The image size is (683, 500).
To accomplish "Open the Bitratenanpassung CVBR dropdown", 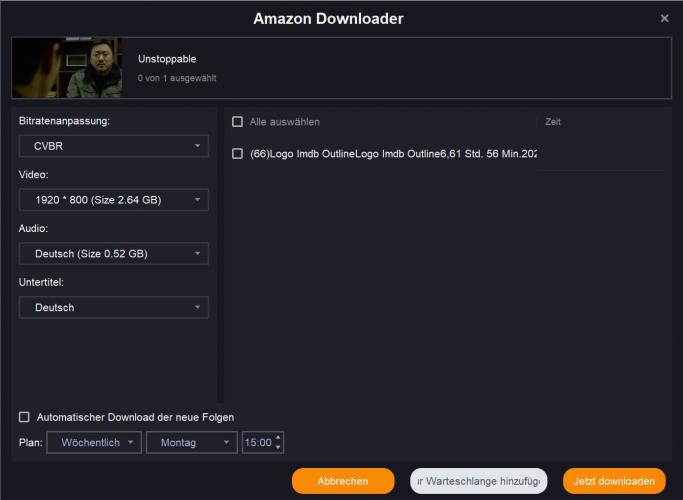I will pyautogui.click(x=114, y=146).
